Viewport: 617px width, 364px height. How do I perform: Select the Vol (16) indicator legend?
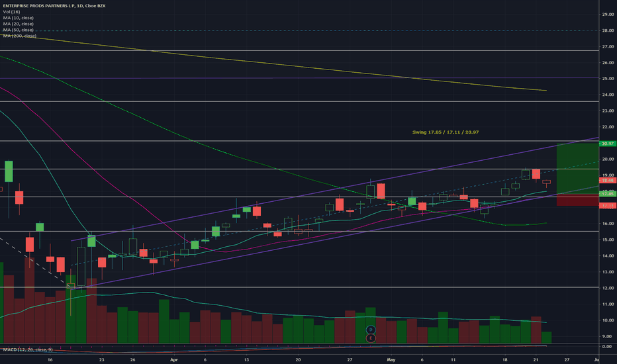coord(11,12)
